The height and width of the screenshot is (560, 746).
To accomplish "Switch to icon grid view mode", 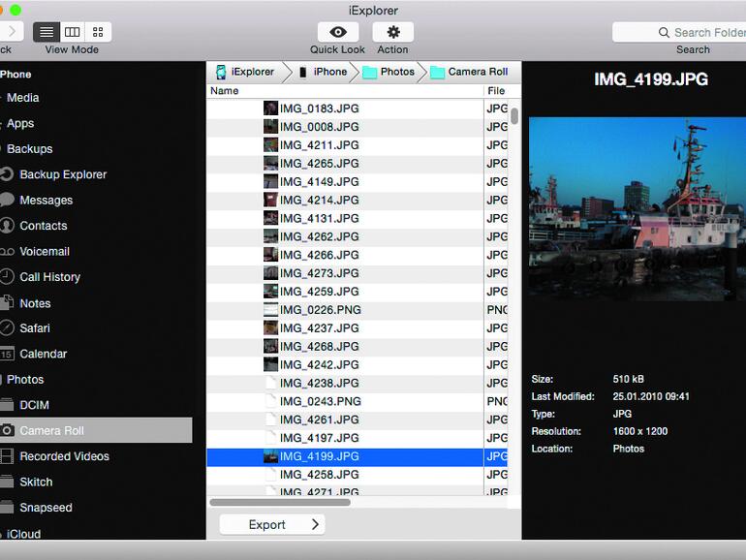I will tap(98, 32).
